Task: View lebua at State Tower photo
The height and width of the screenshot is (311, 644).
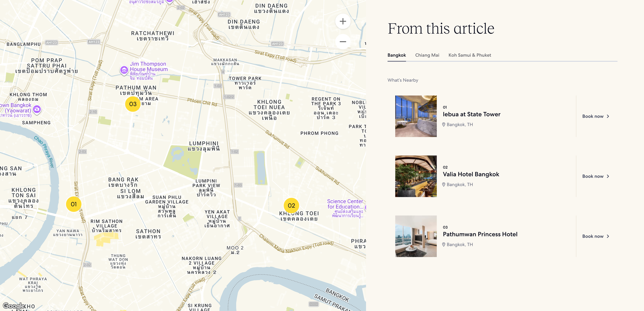Action: pos(416,116)
